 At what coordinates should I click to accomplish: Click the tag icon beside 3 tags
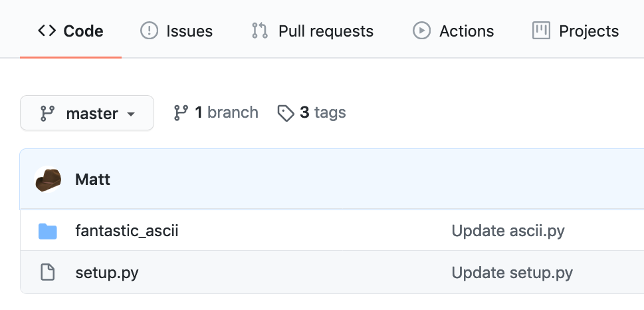click(x=286, y=113)
